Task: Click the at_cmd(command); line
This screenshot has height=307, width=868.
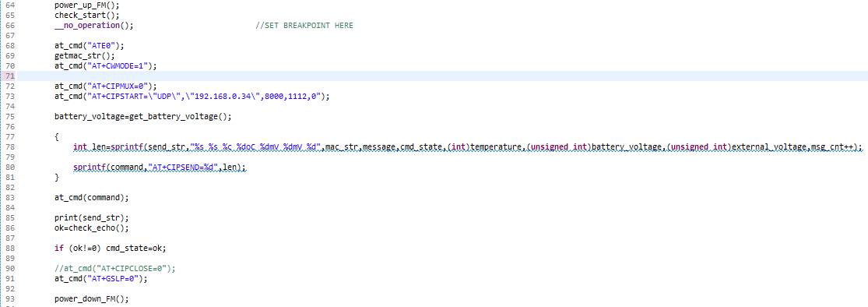Action: pos(92,197)
